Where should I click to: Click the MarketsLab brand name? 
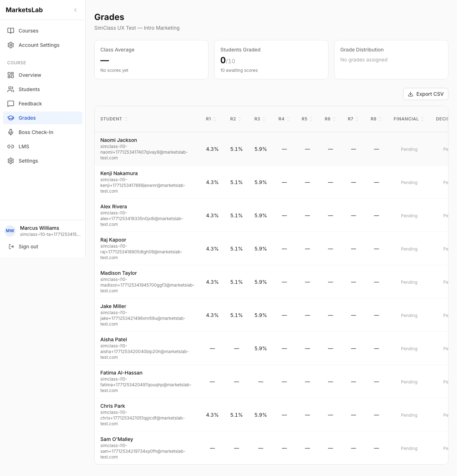24,10
